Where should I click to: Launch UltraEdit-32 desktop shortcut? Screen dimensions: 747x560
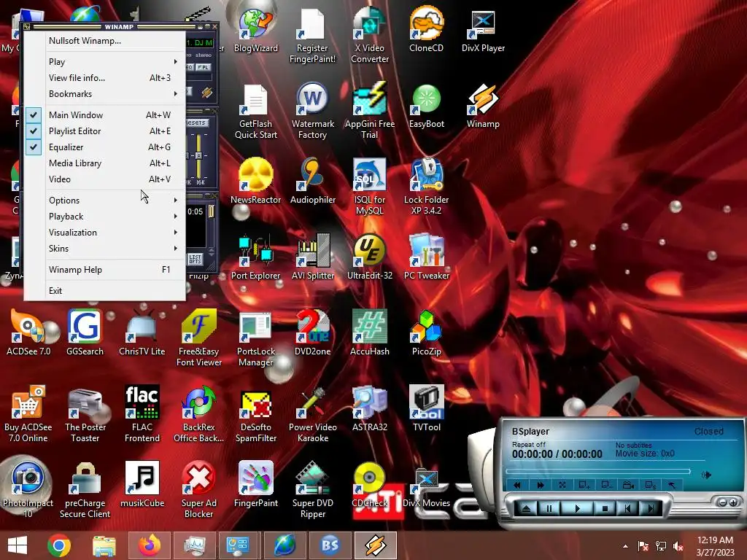pyautogui.click(x=370, y=258)
